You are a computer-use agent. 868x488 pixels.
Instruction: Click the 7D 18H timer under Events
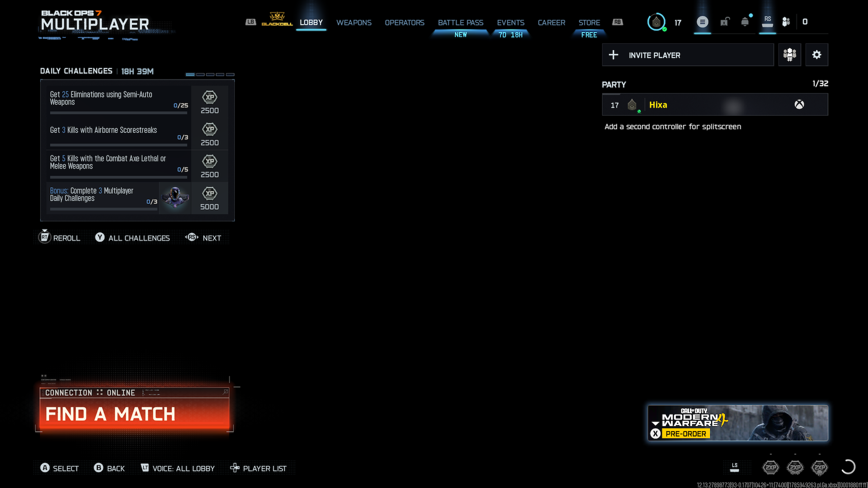tap(510, 35)
